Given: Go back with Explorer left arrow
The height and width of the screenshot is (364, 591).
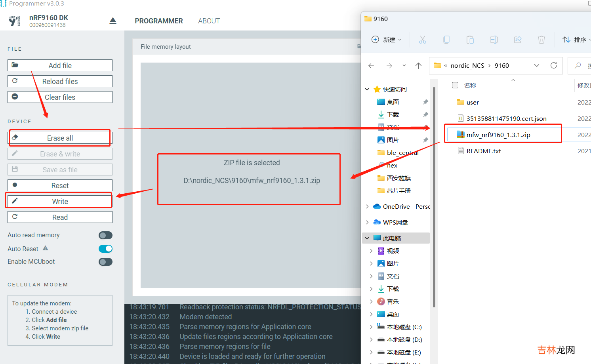Looking at the screenshot, I should click(371, 66).
